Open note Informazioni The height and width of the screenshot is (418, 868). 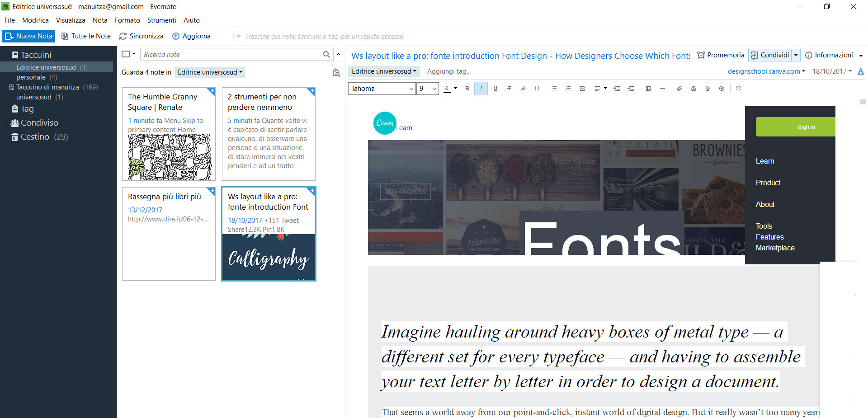tap(829, 55)
